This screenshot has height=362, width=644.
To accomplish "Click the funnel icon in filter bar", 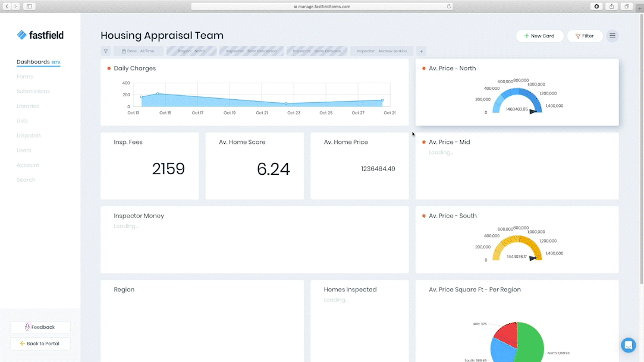I will pyautogui.click(x=105, y=51).
